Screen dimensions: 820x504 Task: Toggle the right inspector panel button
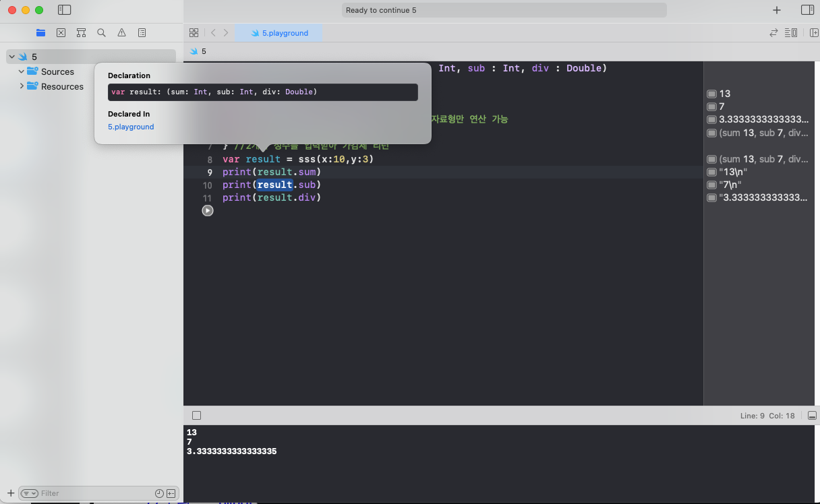[807, 10]
